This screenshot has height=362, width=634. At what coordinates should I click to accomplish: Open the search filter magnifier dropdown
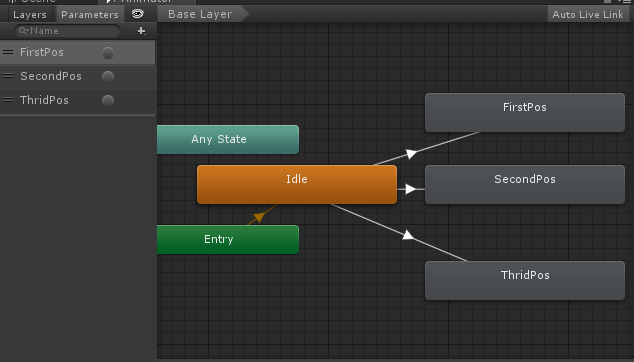point(24,31)
